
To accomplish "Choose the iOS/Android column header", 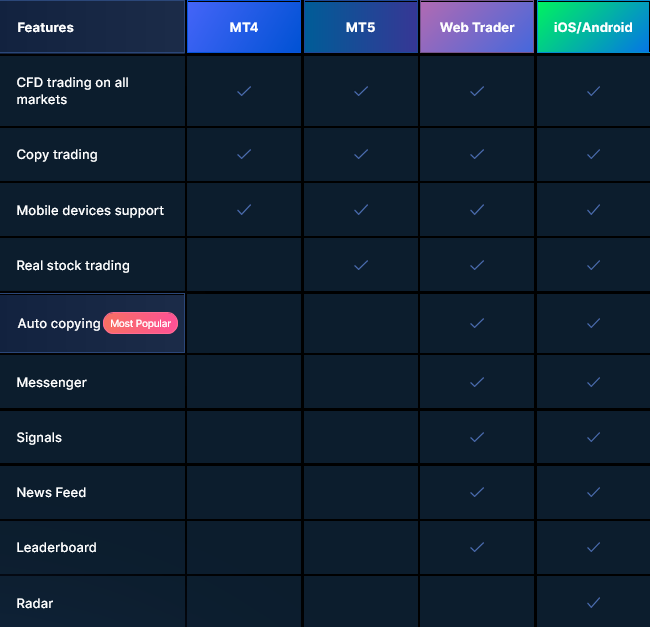I will [x=593, y=27].
